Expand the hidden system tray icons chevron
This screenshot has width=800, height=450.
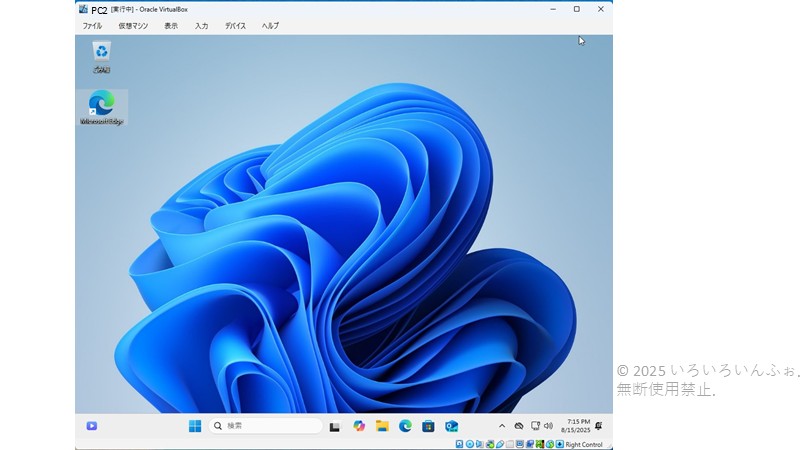[x=502, y=426]
